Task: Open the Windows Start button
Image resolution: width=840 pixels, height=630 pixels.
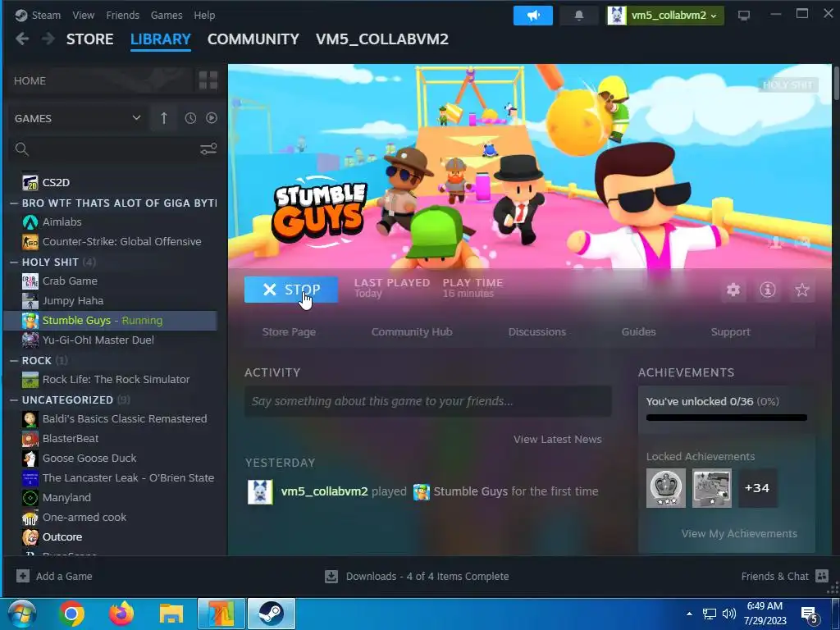Action: [22, 614]
